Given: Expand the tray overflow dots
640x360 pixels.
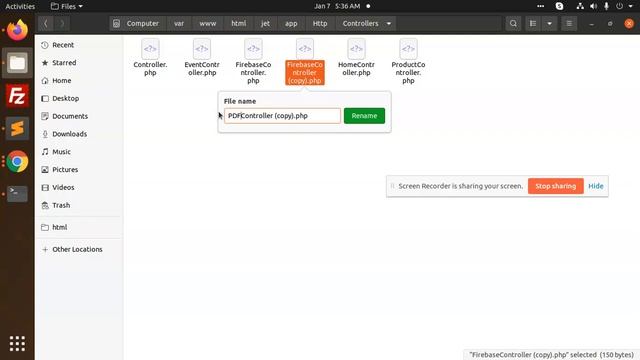Looking at the screenshot, I should tap(540, 6).
